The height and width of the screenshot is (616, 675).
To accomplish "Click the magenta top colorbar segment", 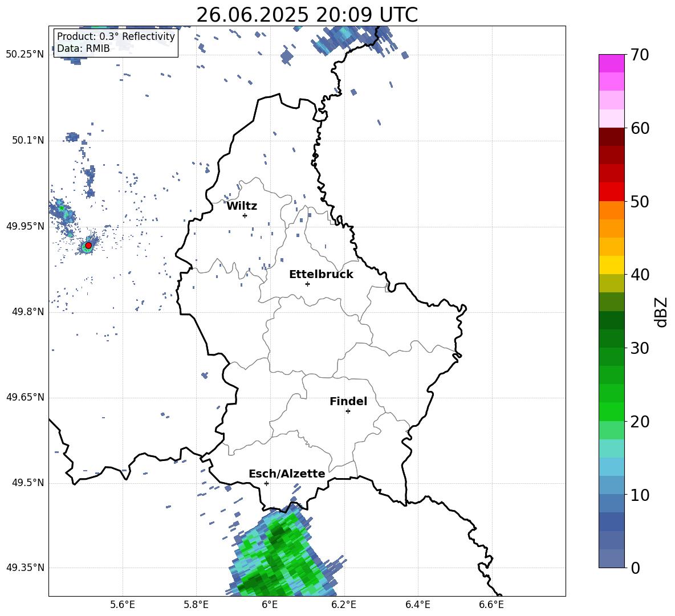I will (611, 64).
